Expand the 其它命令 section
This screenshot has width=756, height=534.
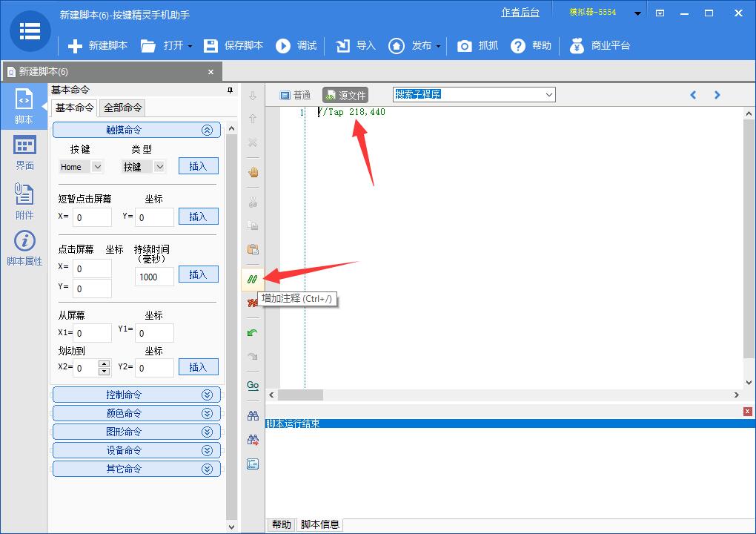(x=136, y=469)
